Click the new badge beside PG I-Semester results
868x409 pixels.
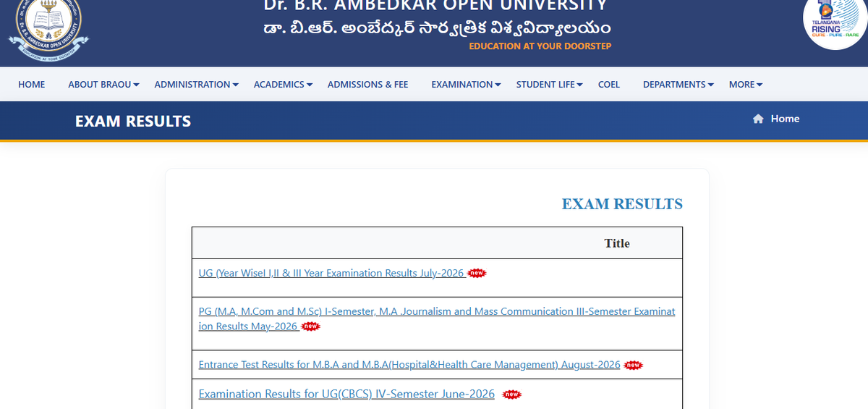coord(310,326)
